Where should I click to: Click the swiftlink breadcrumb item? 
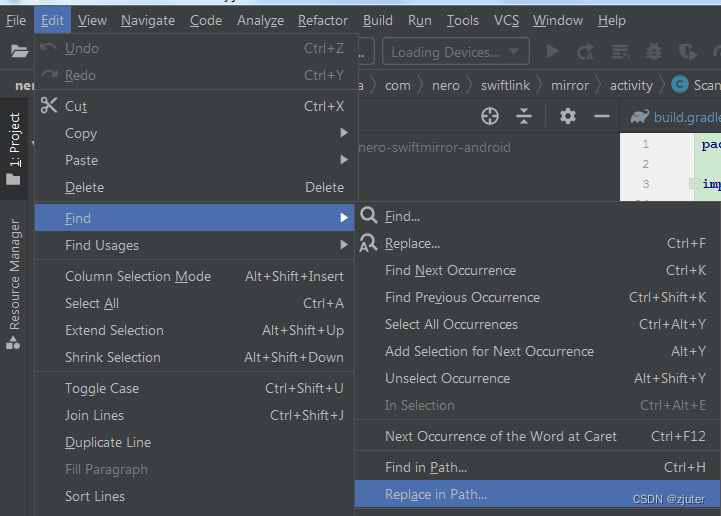click(x=505, y=86)
